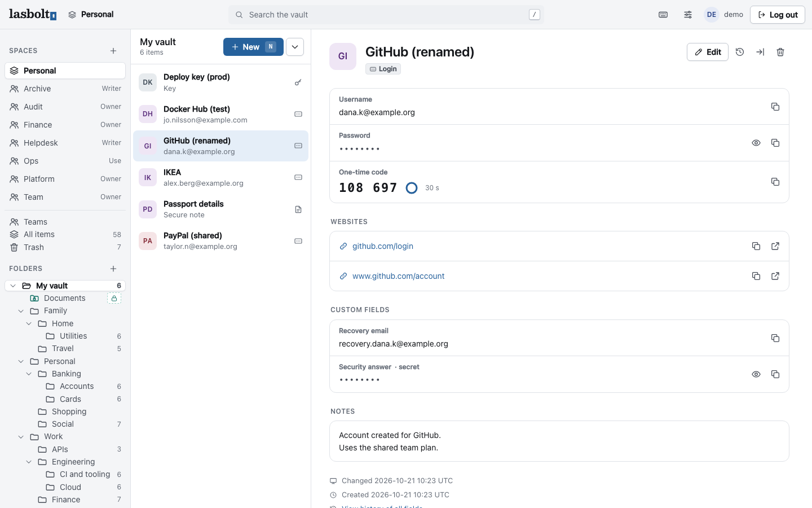Screen dimensions: 812x508
Task: Focus the Search the vault field
Action: pyautogui.click(x=386, y=15)
